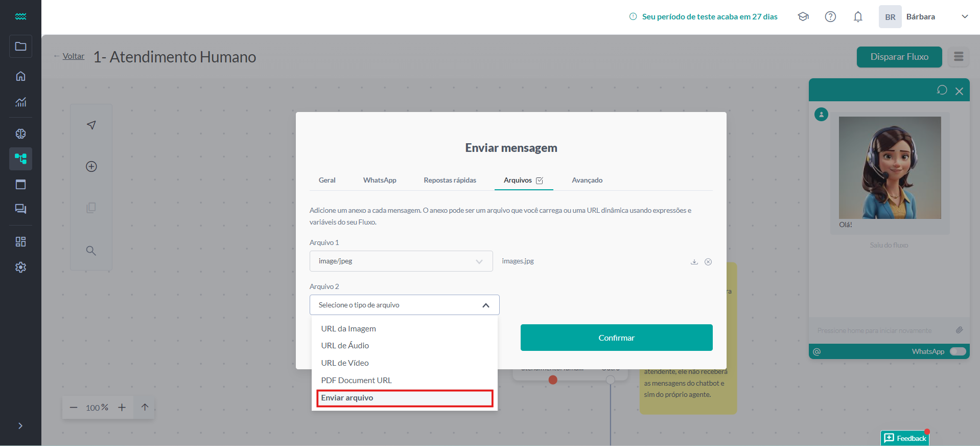Screen dimensions: 980x446
Task: Toggle the WhatsApp switch in preview
Action: click(958, 351)
